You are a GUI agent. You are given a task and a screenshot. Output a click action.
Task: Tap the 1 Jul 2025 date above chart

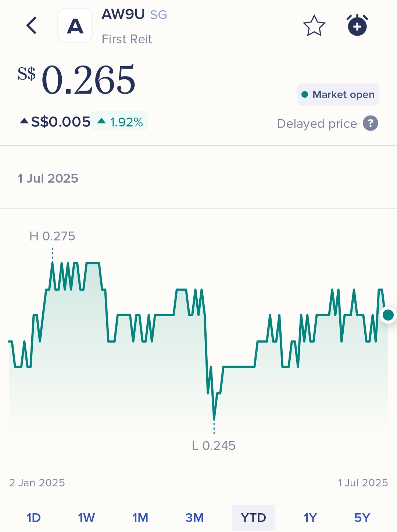coord(48,178)
